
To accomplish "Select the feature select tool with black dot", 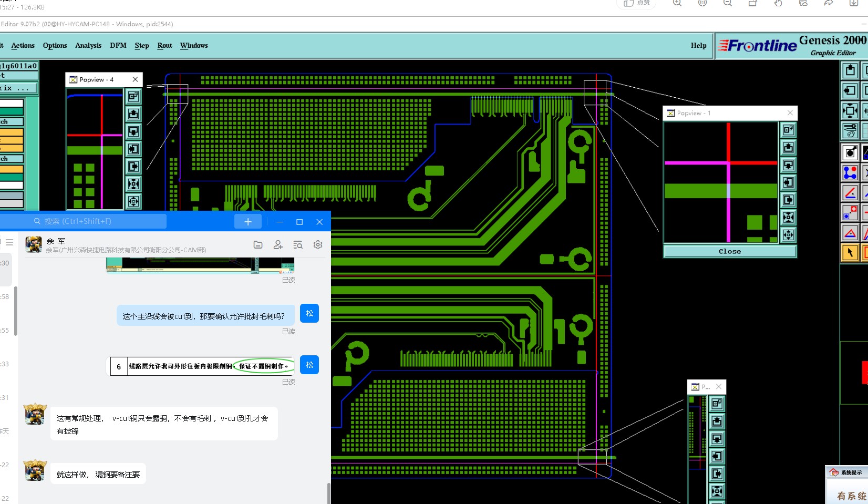I will pyautogui.click(x=850, y=152).
